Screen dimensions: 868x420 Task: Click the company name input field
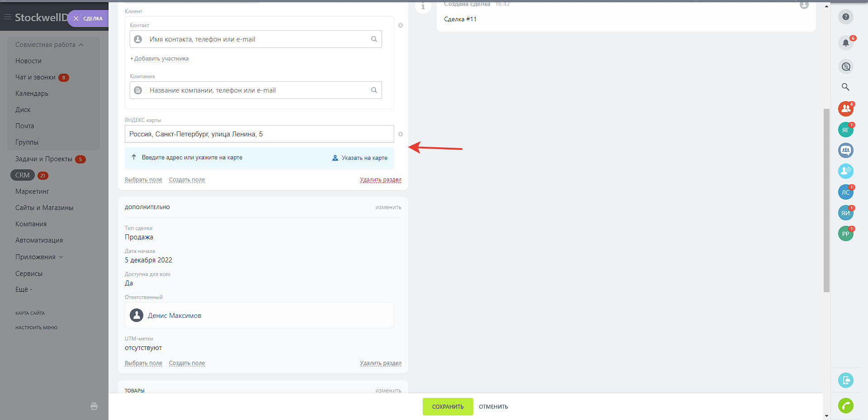pyautogui.click(x=256, y=90)
